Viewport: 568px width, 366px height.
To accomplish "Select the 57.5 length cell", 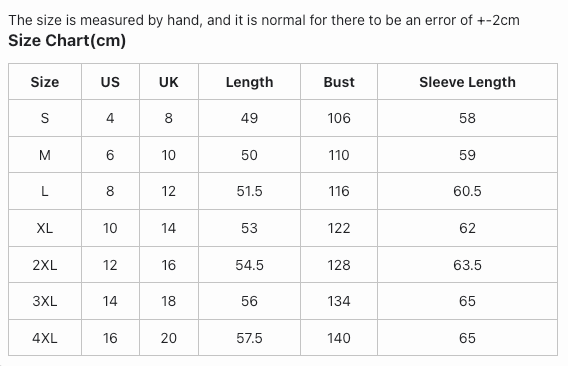I will tap(250, 338).
